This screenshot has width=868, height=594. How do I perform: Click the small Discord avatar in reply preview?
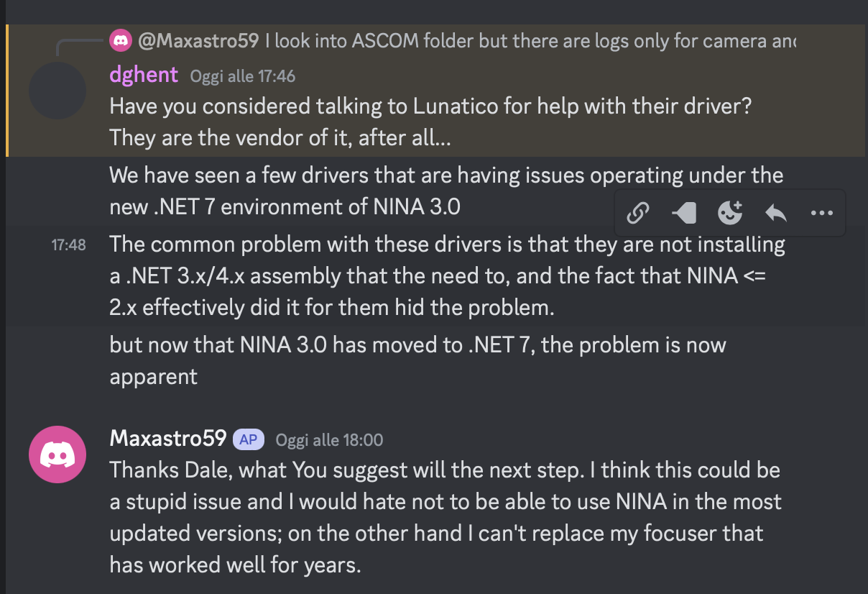[121, 41]
